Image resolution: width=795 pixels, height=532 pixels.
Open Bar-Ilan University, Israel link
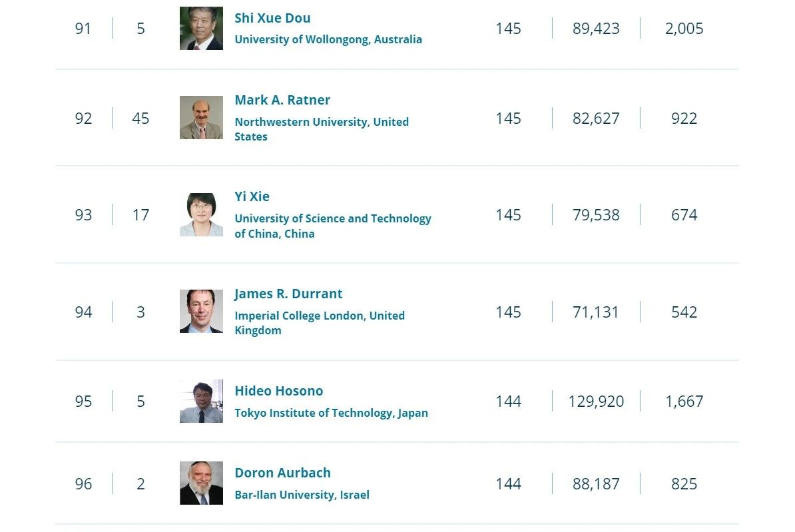click(302, 495)
